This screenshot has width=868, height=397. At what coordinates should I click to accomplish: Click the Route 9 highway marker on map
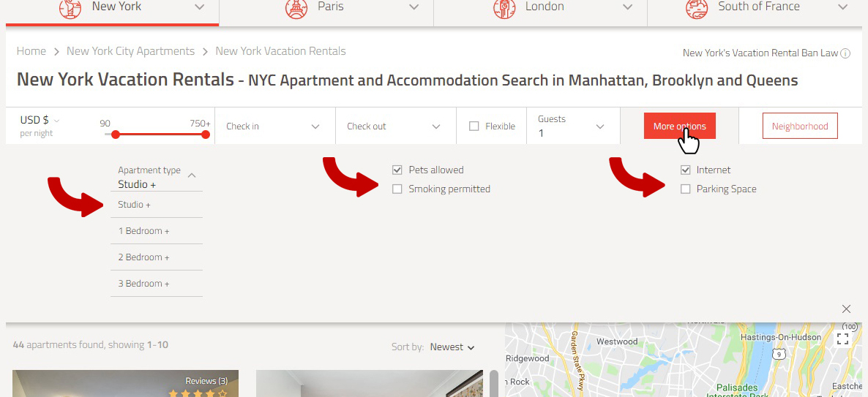(x=779, y=353)
